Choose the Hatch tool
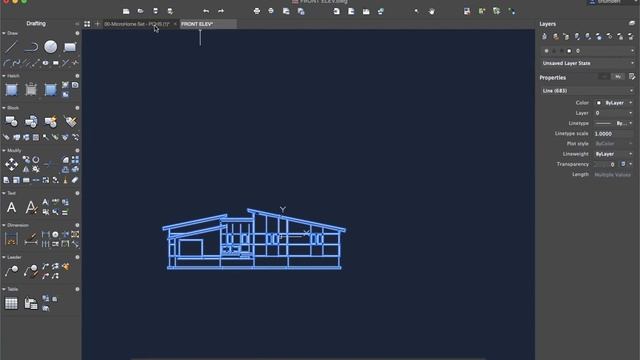 (11, 90)
